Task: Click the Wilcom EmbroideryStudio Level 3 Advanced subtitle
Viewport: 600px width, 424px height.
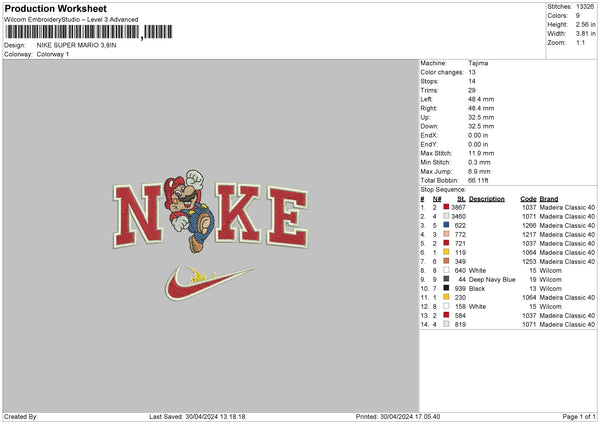Action: pos(71,20)
